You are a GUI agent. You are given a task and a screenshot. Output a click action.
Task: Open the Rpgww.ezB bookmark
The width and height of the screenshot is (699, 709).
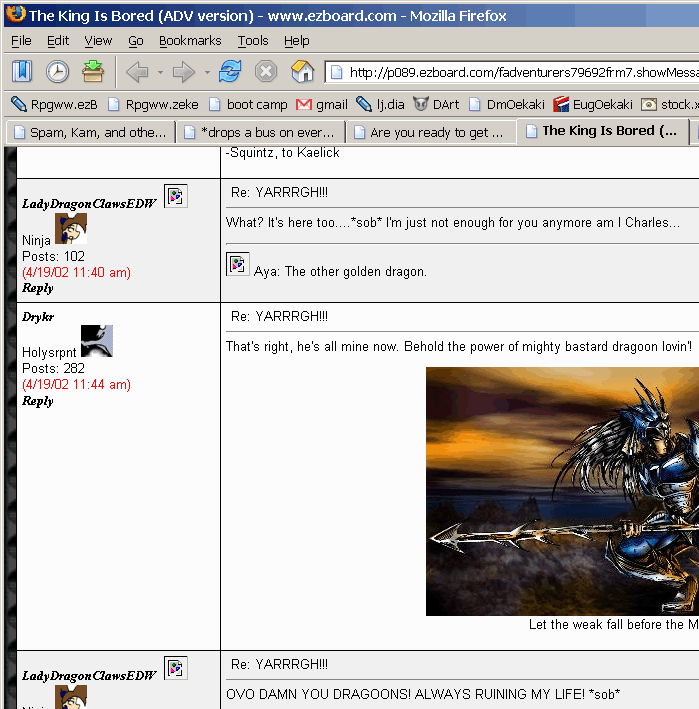coord(54,104)
